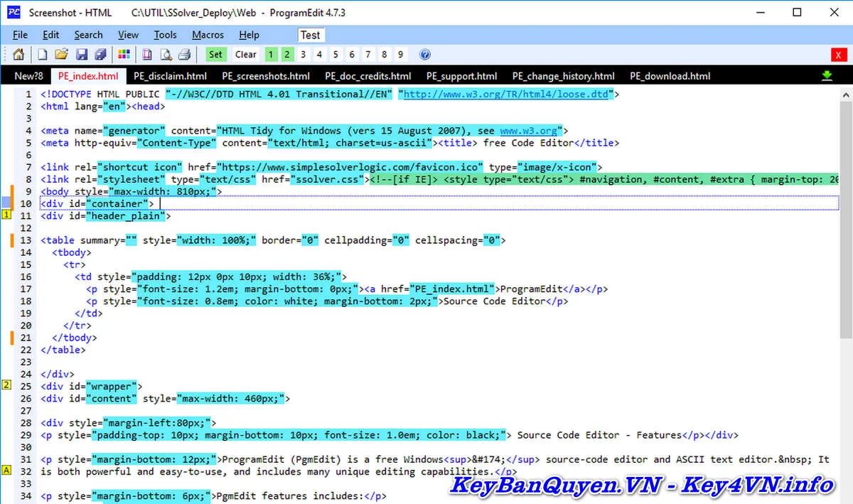Click the "Source Code Editor - Features" text
The height and width of the screenshot is (504, 853).
(600, 434)
